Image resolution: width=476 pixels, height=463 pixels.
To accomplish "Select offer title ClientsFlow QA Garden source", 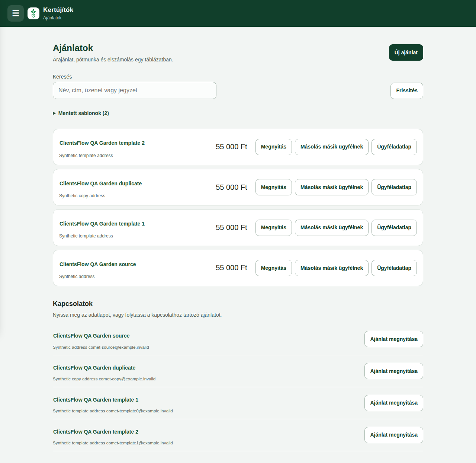I will pos(97,264).
